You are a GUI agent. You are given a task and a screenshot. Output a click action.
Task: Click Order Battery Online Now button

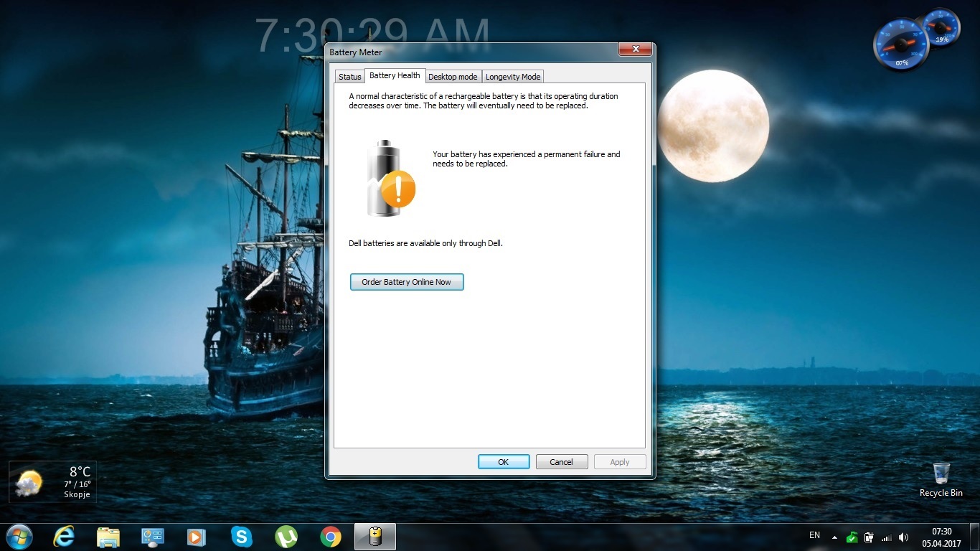(407, 282)
